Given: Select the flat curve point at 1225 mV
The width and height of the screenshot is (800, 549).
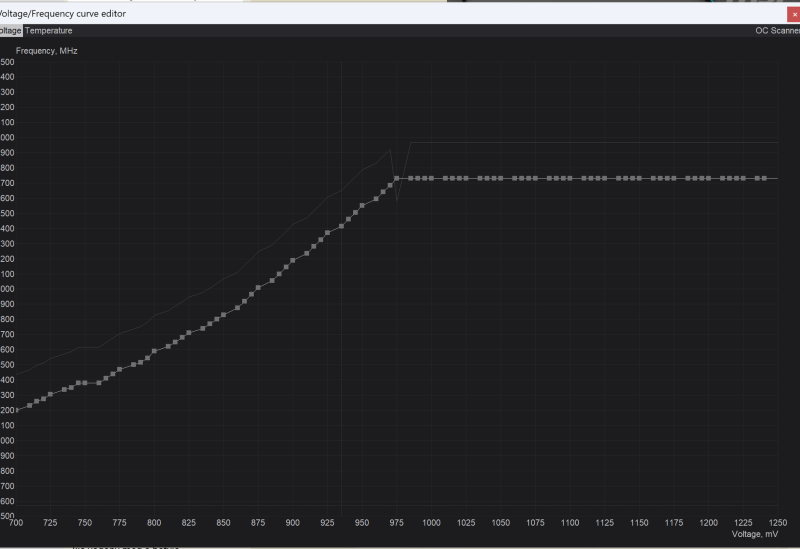Looking at the screenshot, I should pos(743,179).
